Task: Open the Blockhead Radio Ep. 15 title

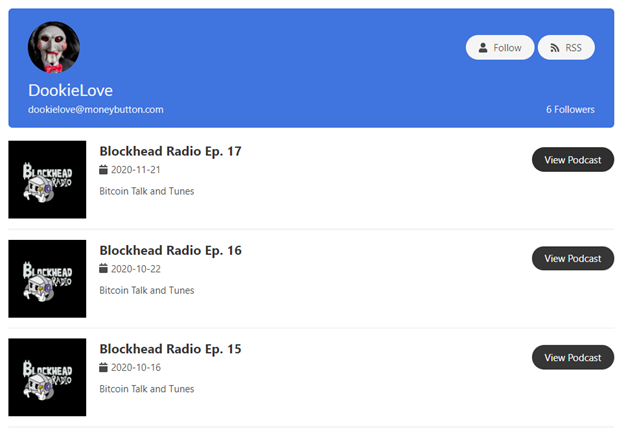Action: (x=170, y=349)
